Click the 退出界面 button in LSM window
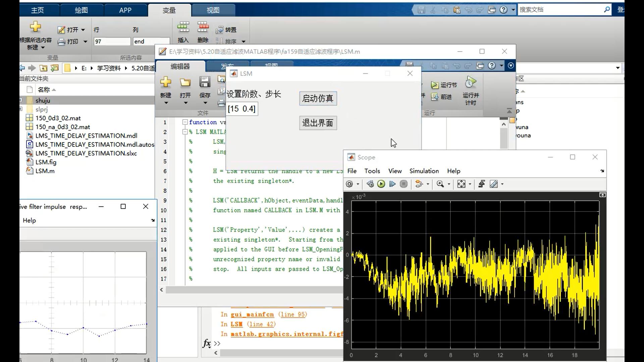 pos(318,123)
